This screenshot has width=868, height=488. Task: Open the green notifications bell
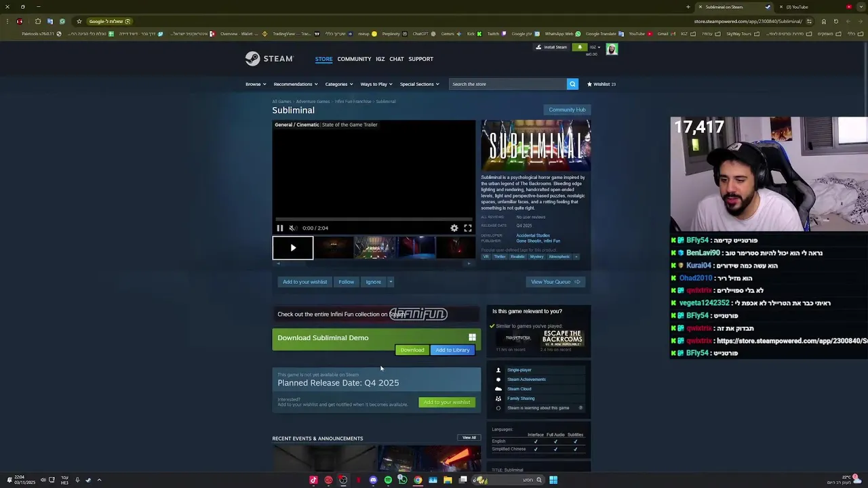[580, 47]
